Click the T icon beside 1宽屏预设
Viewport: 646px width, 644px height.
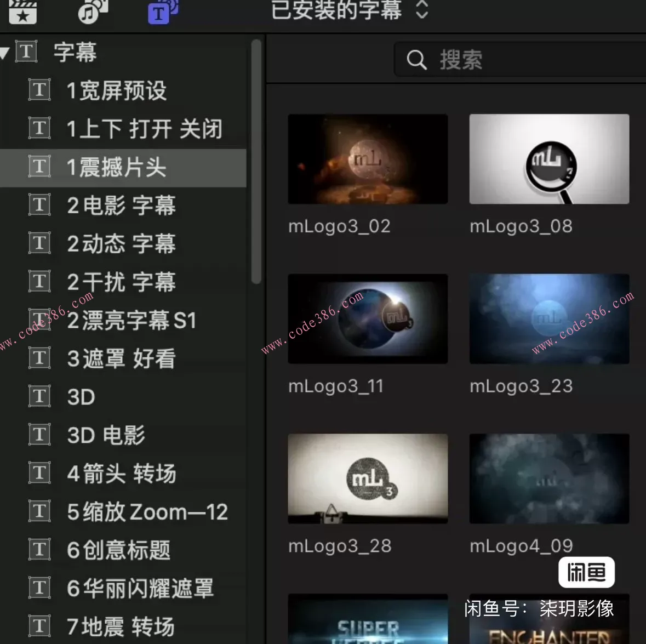click(39, 90)
